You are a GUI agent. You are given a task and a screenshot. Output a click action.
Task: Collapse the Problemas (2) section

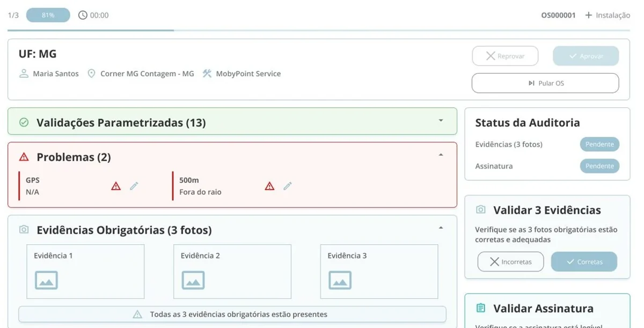(441, 155)
